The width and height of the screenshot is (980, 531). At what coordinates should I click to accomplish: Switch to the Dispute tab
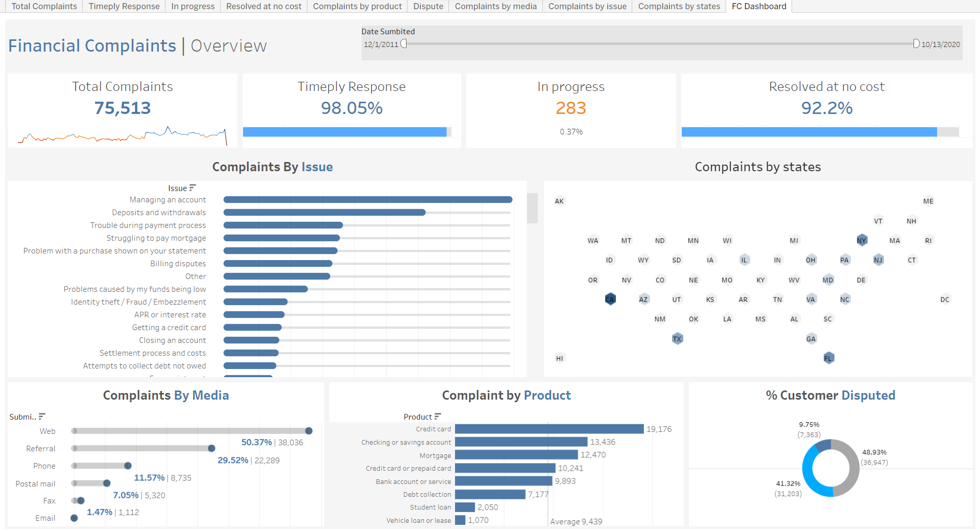point(428,6)
